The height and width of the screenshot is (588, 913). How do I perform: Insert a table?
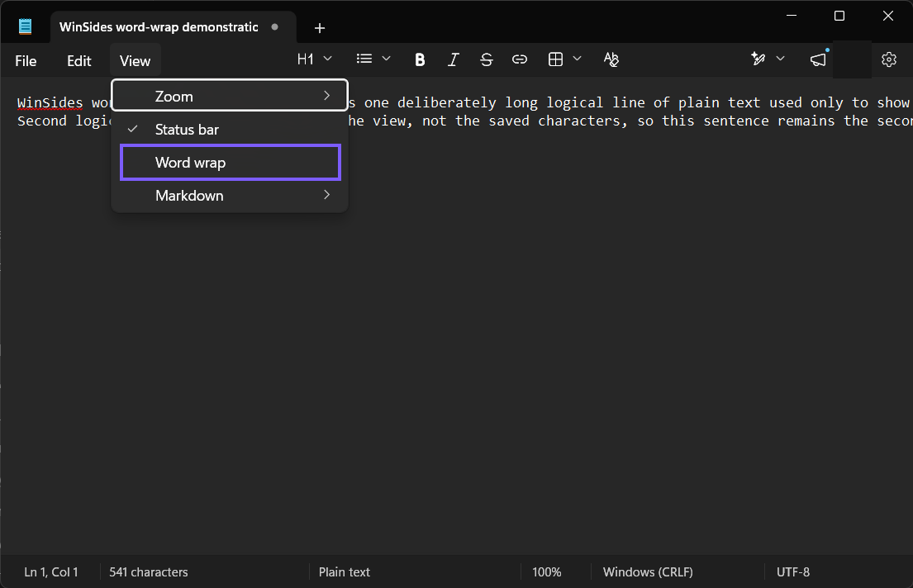tap(555, 59)
